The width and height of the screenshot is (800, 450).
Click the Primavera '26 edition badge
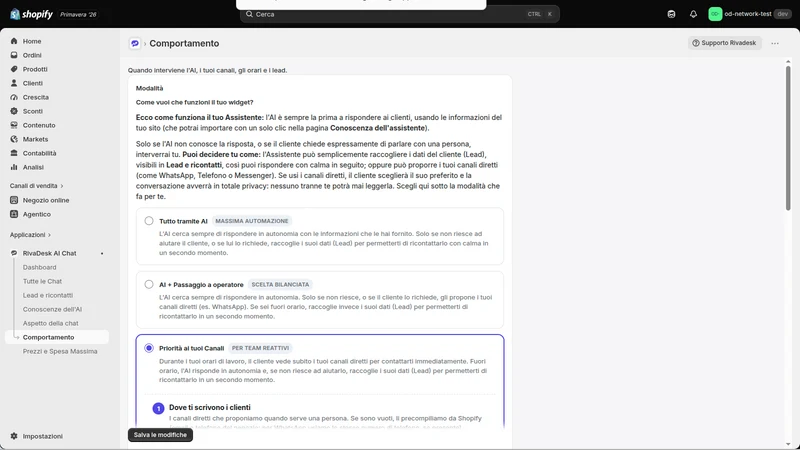pos(78,14)
